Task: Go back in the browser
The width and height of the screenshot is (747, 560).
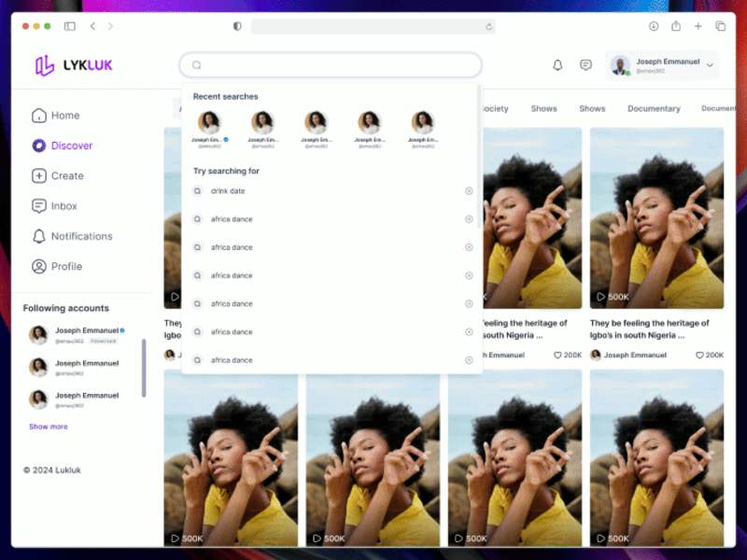Action: 92,26
